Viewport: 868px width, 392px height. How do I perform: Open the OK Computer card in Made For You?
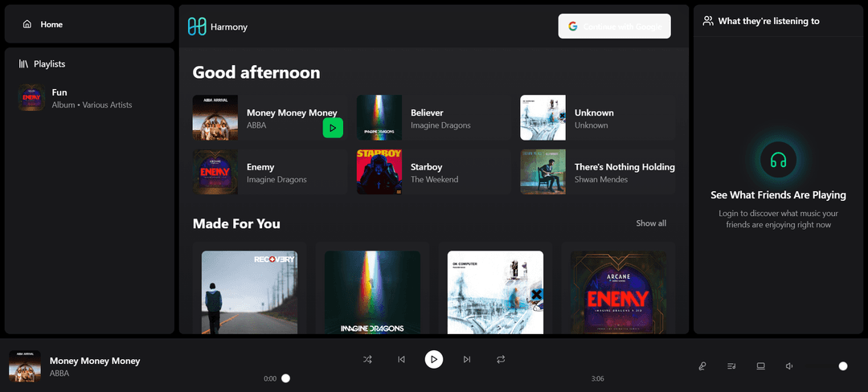click(x=495, y=288)
